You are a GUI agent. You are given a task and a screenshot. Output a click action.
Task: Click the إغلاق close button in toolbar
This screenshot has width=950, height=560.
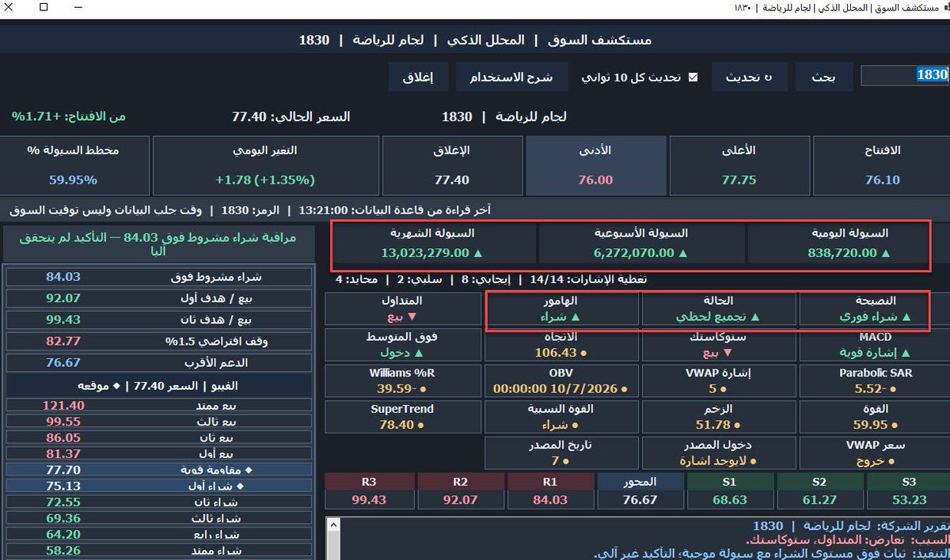coord(418,78)
